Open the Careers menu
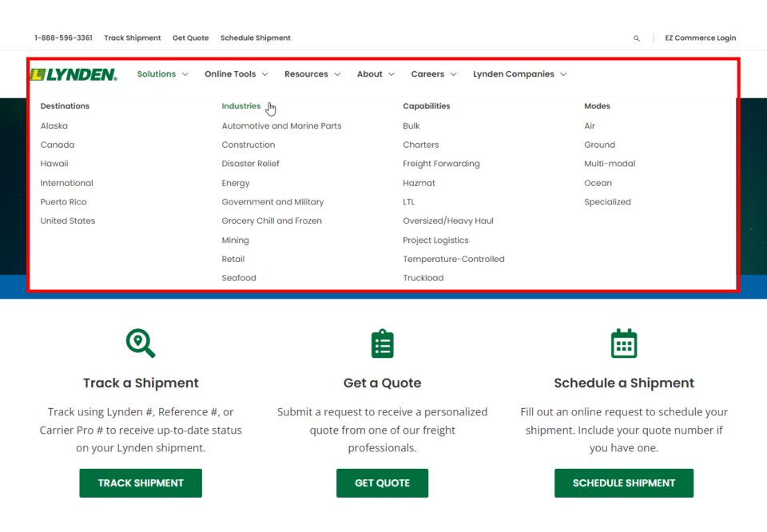 coord(434,74)
